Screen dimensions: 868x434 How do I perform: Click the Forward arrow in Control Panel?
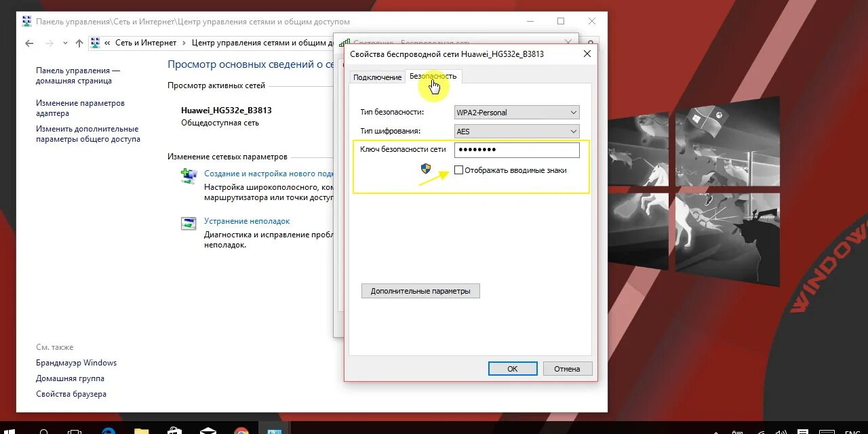(x=49, y=43)
